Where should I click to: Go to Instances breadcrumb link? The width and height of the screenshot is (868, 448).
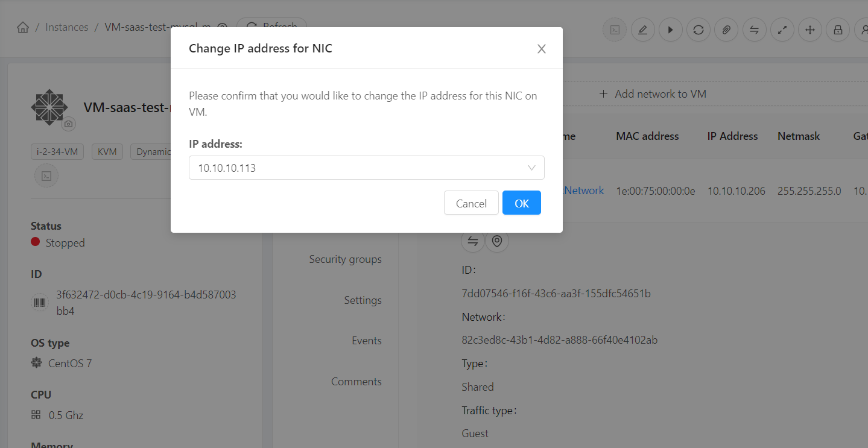(67, 27)
